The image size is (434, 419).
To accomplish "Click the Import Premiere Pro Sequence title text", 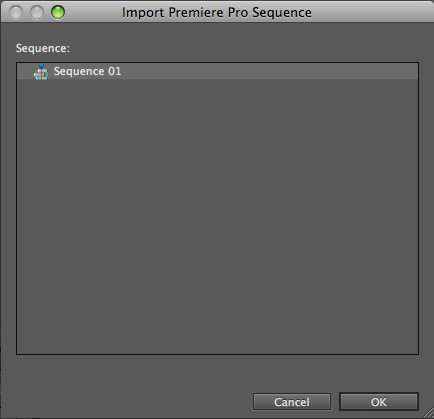I will [217, 12].
